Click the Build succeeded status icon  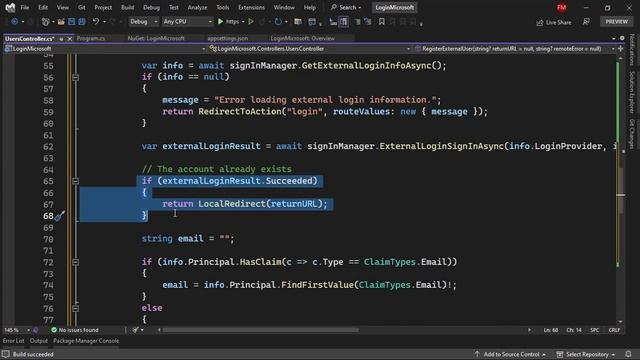[x=6, y=354]
